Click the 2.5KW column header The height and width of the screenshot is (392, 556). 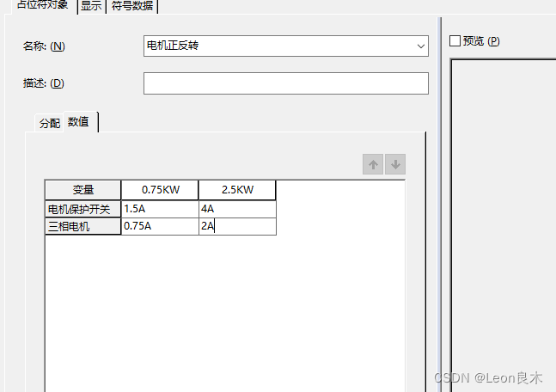(237, 190)
